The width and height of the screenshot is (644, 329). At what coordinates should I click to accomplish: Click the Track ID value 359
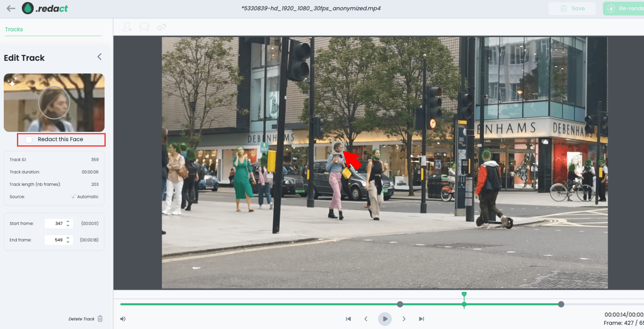pyautogui.click(x=95, y=160)
